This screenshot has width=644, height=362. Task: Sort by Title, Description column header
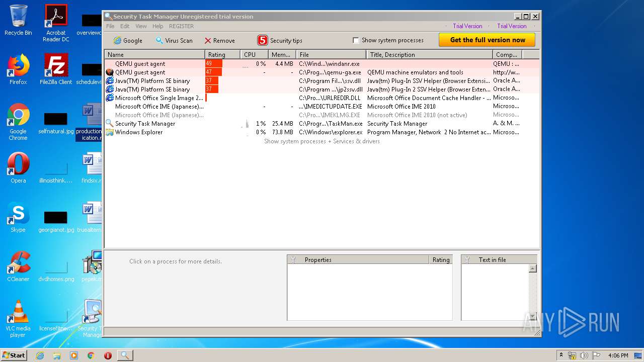pos(429,54)
